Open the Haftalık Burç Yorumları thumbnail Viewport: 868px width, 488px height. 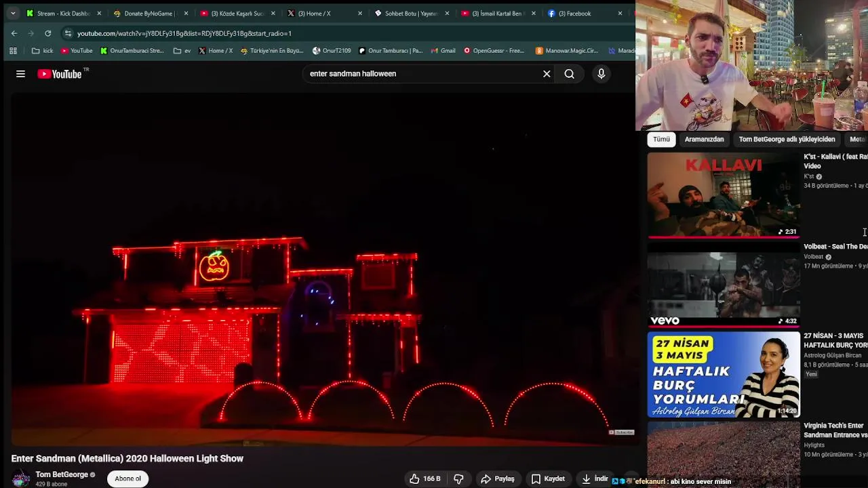(724, 375)
